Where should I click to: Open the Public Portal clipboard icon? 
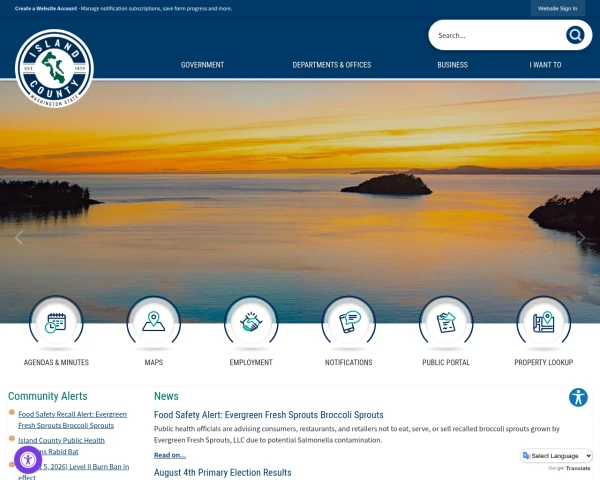coord(446,322)
